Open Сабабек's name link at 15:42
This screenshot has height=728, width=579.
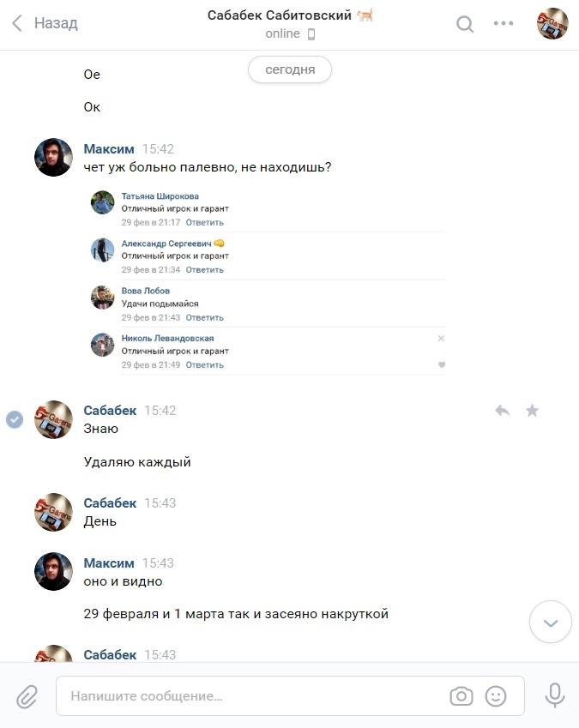(110, 411)
